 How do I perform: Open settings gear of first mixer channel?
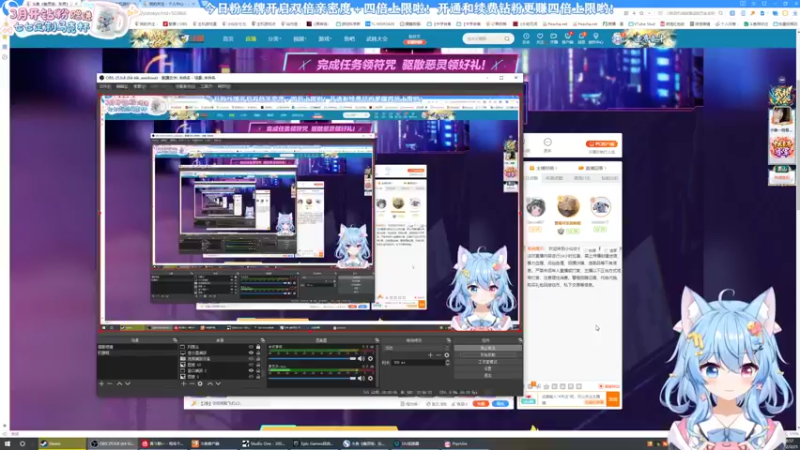click(370, 359)
